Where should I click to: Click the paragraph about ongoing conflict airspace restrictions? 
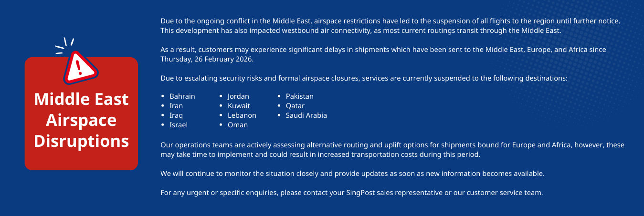[390, 26]
